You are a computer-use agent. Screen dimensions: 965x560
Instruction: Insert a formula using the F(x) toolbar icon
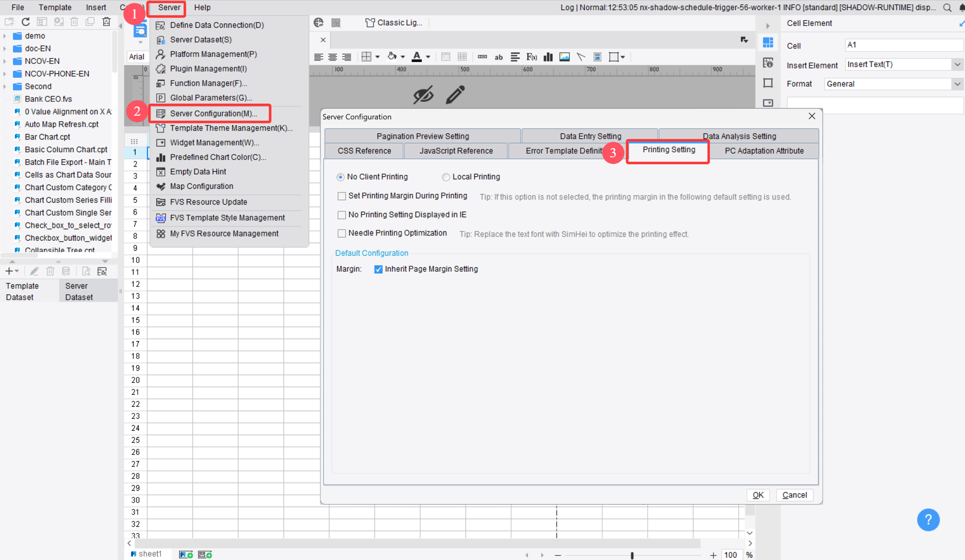tap(532, 56)
